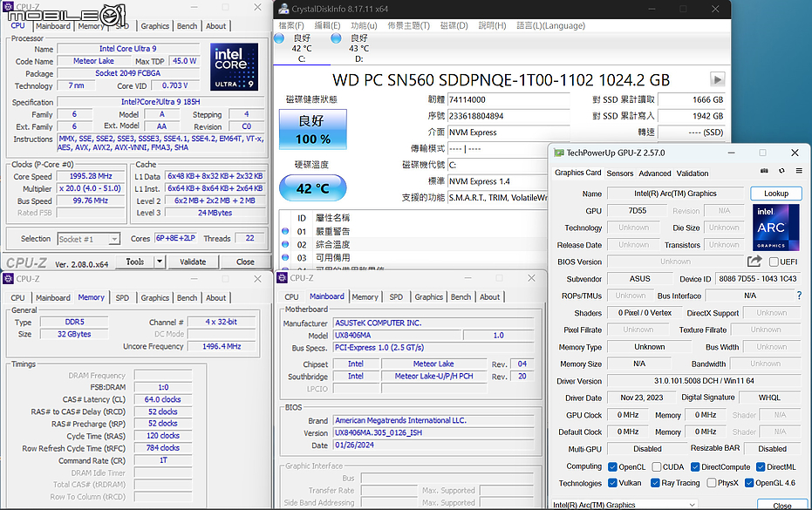
Task: Switch to the Validation tab in GPU-Z
Action: (x=693, y=173)
